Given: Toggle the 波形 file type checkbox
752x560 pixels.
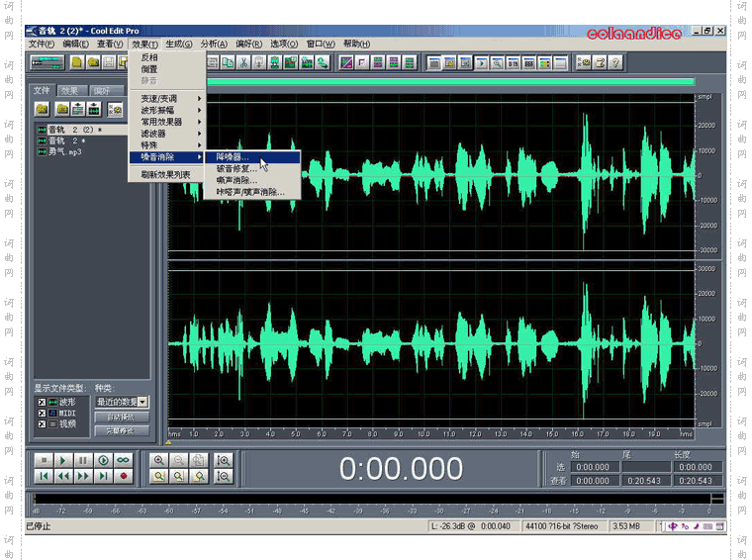Looking at the screenshot, I should click(x=42, y=403).
